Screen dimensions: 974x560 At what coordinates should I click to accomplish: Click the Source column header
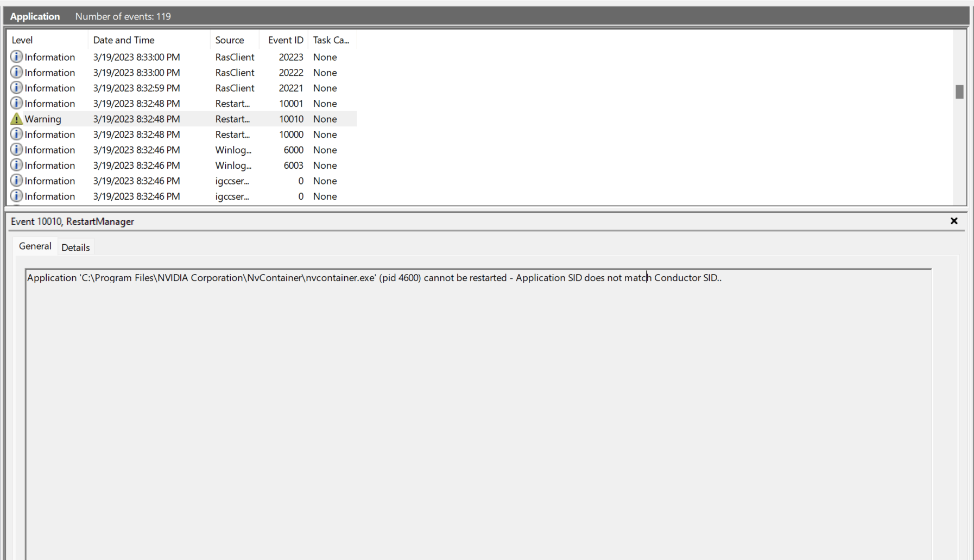point(235,40)
